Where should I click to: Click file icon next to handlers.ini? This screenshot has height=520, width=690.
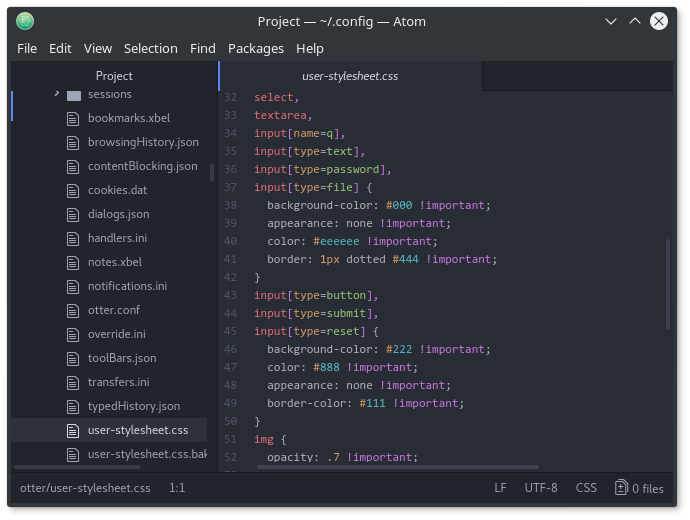(73, 239)
